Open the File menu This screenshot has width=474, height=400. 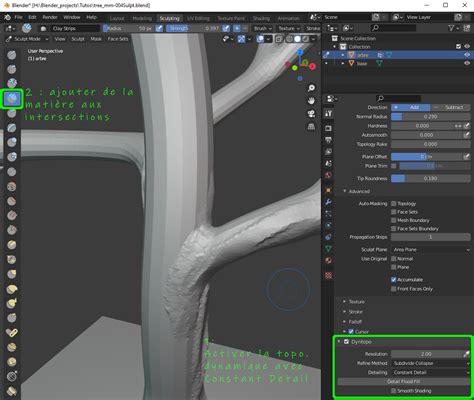18,17
